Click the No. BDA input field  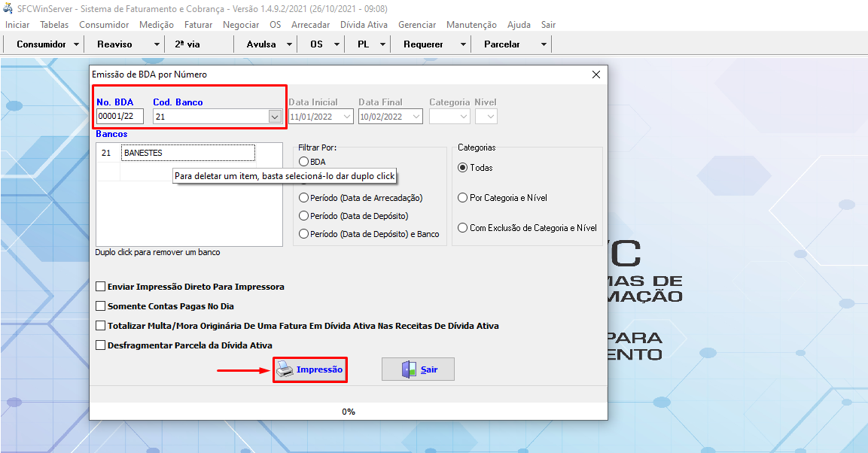[x=119, y=117]
